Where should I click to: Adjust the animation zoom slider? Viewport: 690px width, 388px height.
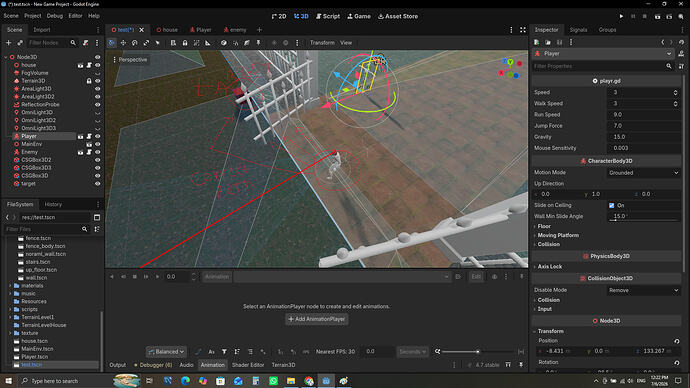477,351
